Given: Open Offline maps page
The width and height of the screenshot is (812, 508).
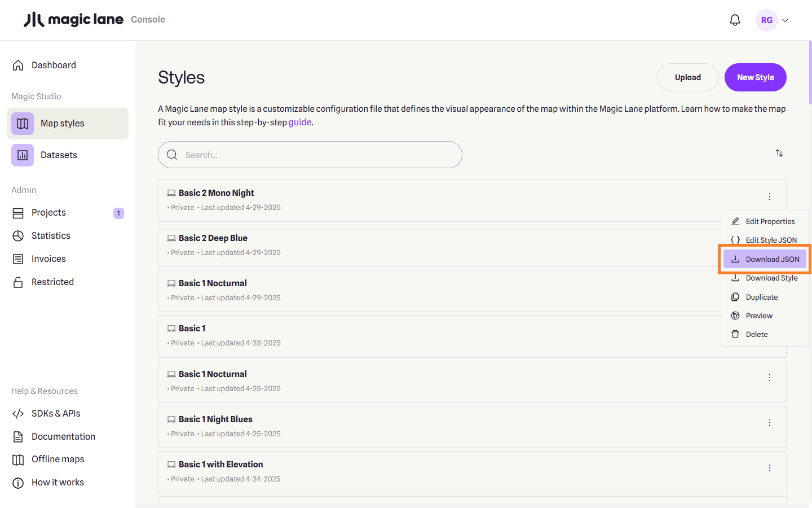Looking at the screenshot, I should pyautogui.click(x=58, y=459).
